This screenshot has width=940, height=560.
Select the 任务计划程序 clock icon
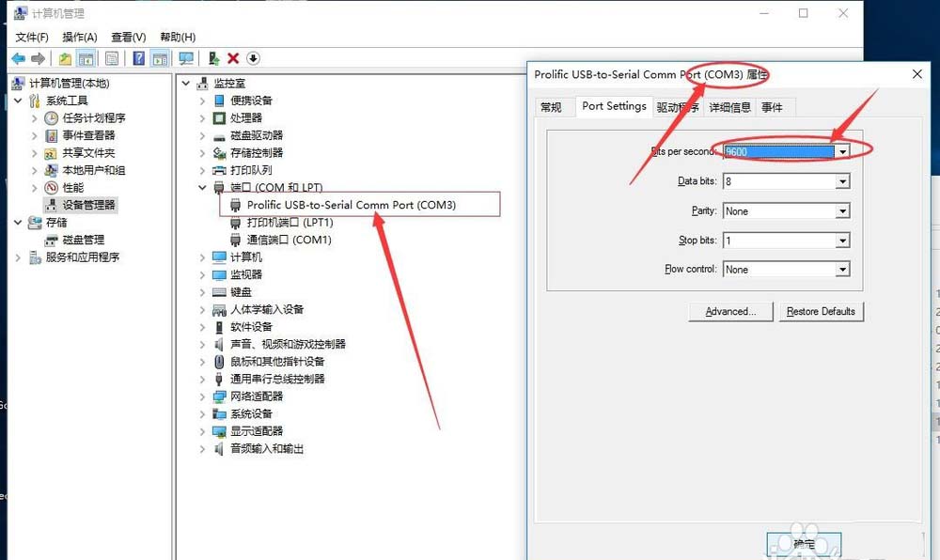pyautogui.click(x=52, y=118)
